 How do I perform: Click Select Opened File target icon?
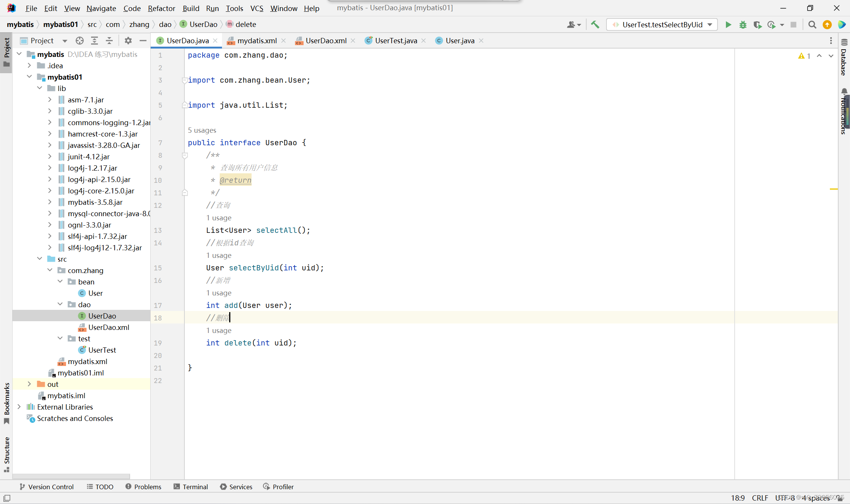coord(79,41)
